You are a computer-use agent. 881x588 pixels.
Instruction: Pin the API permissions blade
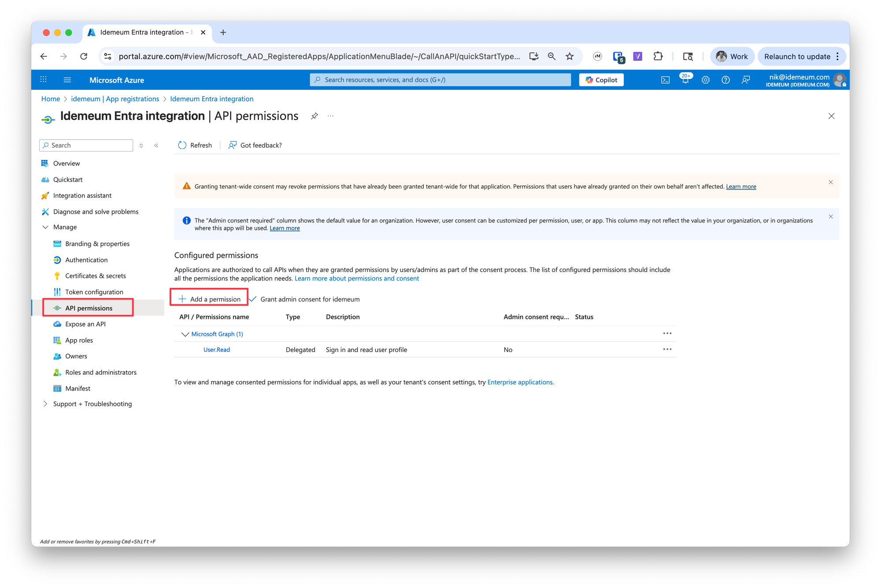coord(315,116)
